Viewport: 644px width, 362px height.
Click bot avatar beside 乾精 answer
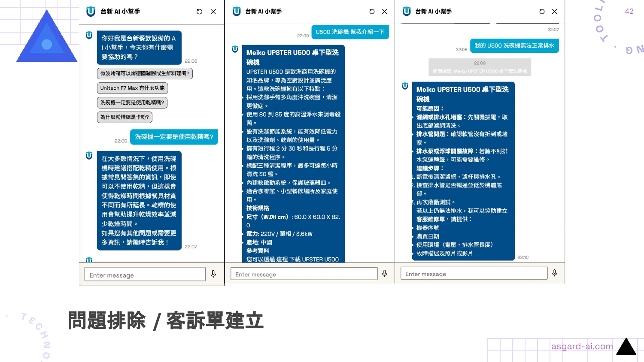coord(89,155)
